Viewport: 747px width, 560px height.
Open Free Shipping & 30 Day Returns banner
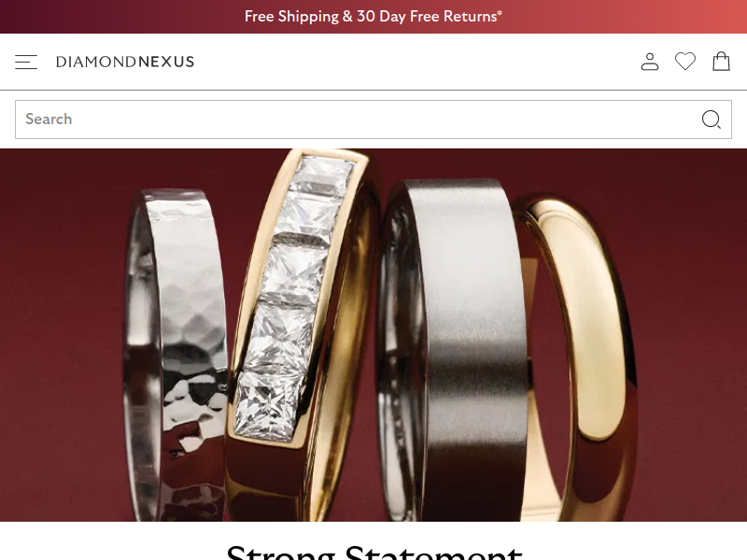[373, 17]
